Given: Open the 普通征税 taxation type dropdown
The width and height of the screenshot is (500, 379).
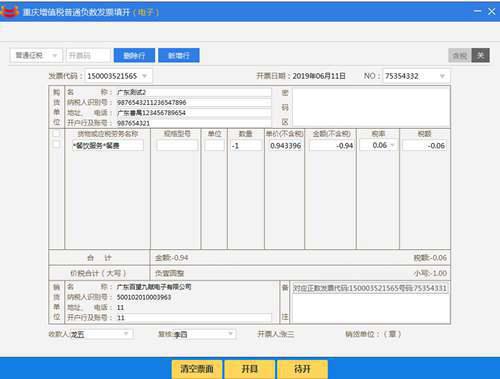Looking at the screenshot, I should click(x=36, y=55).
